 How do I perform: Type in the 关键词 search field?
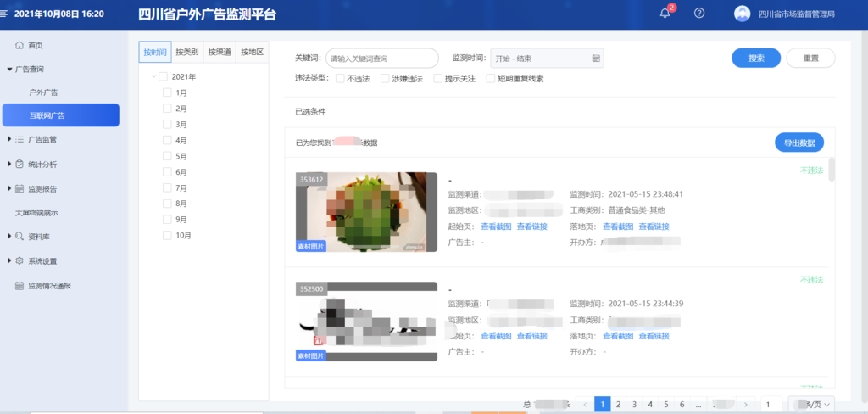coord(381,59)
